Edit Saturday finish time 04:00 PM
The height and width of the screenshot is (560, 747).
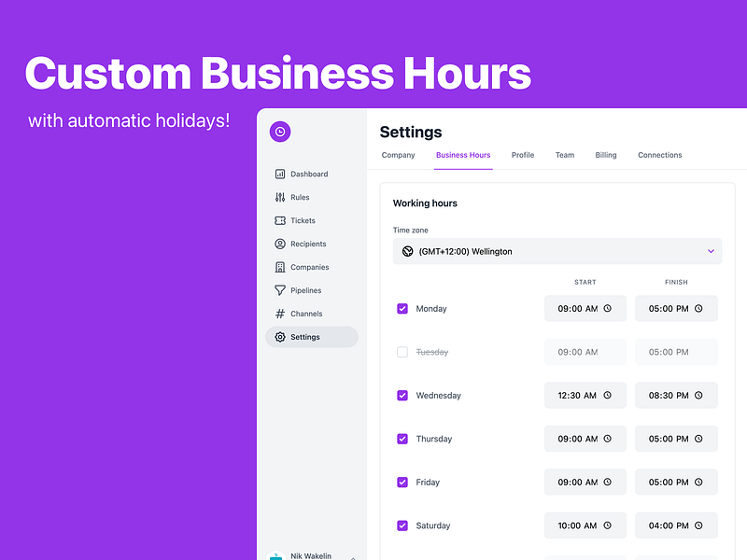click(676, 525)
